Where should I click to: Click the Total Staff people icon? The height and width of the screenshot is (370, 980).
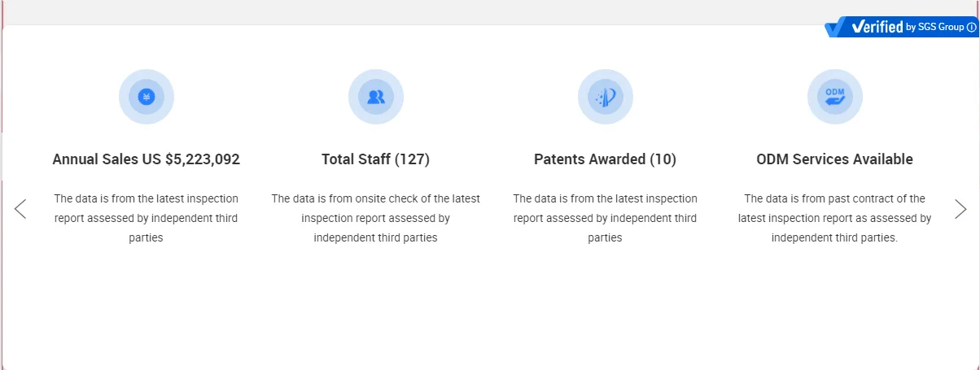[x=376, y=97]
